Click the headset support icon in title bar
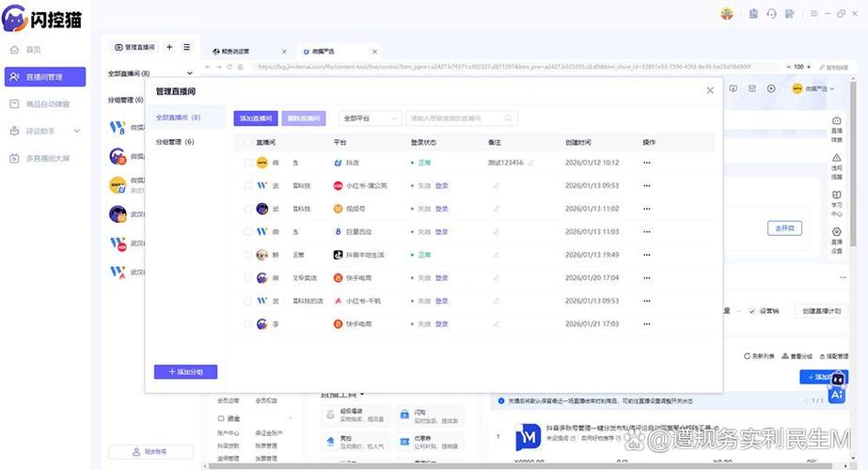This screenshot has height=470, width=868. [x=772, y=14]
